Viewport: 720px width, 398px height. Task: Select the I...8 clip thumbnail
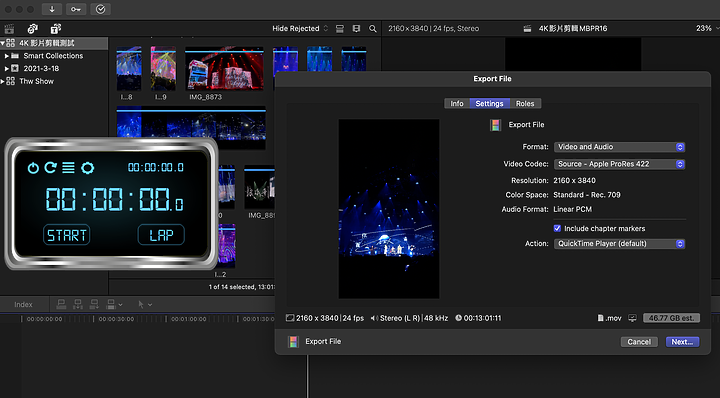pos(129,69)
